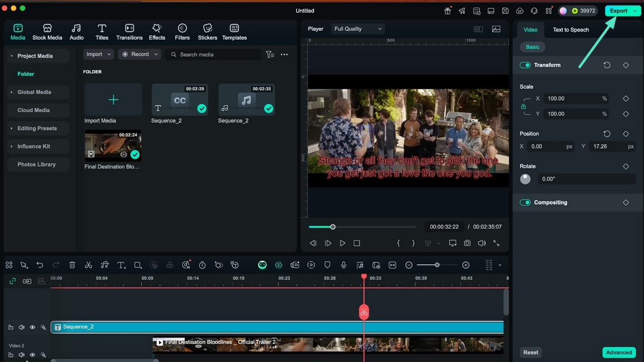
Task: Collapse the Project Media section
Action: [11, 56]
